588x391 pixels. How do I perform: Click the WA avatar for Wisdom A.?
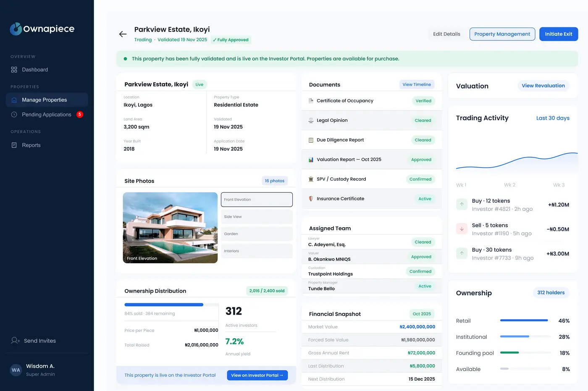16,370
